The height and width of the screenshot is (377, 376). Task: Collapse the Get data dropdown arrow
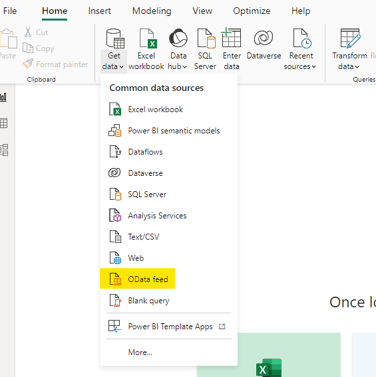(x=121, y=67)
